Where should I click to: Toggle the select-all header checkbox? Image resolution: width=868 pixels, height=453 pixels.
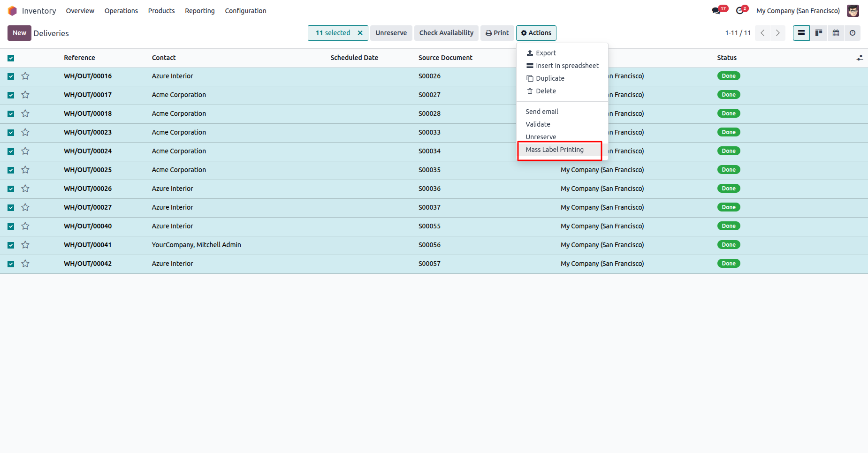[x=11, y=58]
